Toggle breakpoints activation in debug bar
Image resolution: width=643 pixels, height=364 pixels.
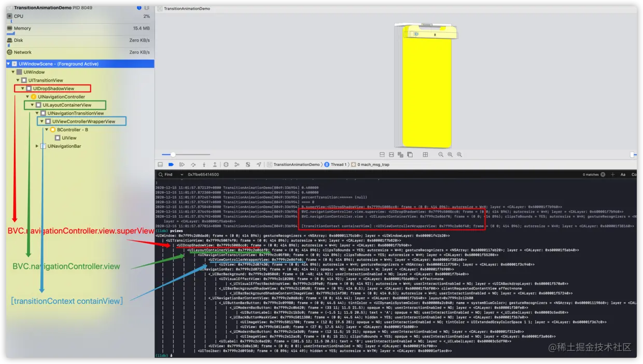click(171, 164)
